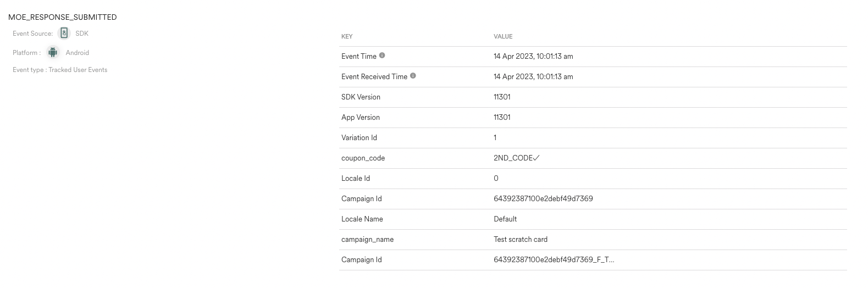Image resolution: width=868 pixels, height=288 pixels.
Task: Click the Event type Tracked User Events text
Action: (60, 70)
